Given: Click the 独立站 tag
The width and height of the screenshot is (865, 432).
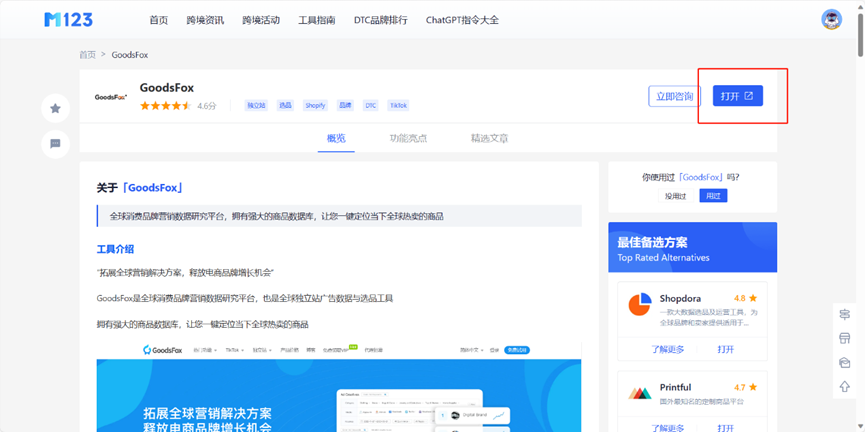Looking at the screenshot, I should coord(256,105).
